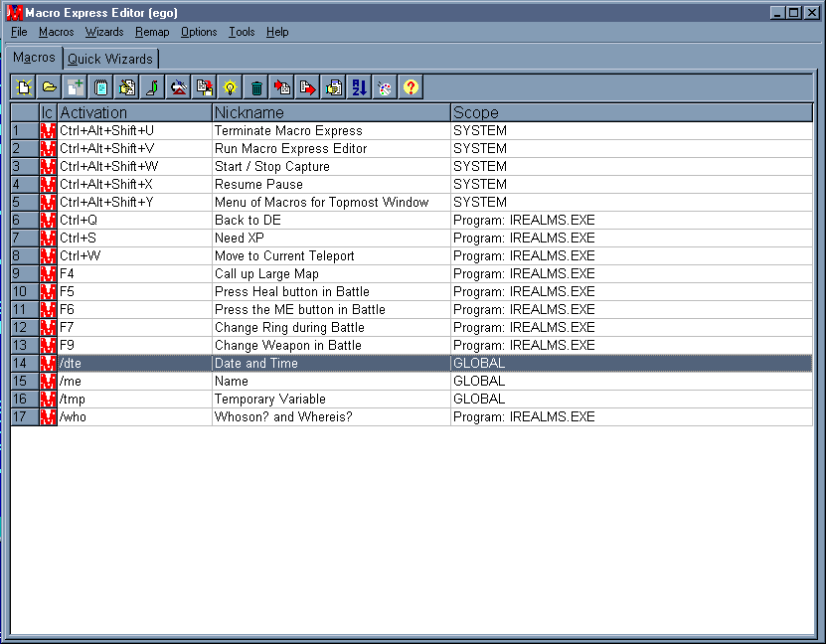
Task: Sort by the Scope column header
Action: pos(631,112)
